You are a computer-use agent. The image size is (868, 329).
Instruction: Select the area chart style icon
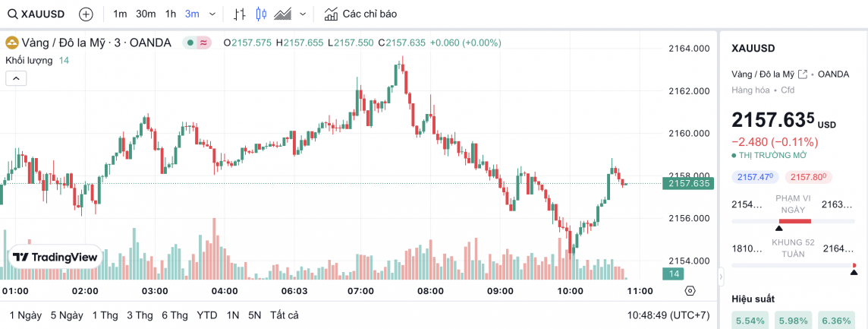click(284, 14)
